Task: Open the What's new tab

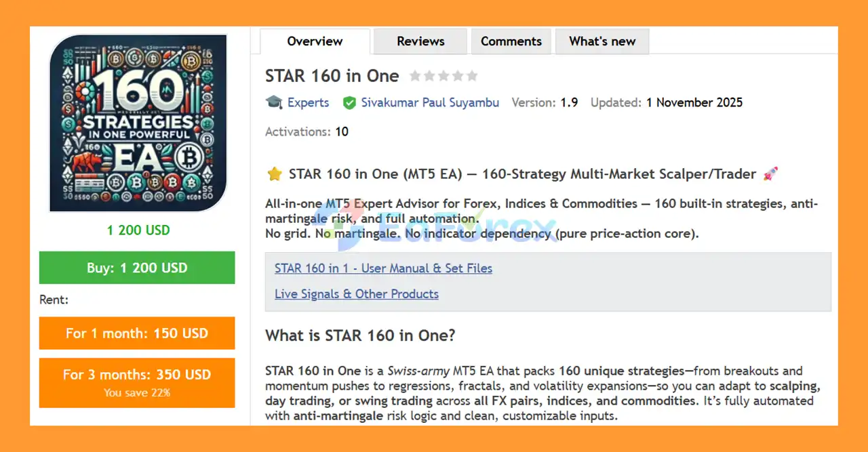Action: (x=602, y=41)
